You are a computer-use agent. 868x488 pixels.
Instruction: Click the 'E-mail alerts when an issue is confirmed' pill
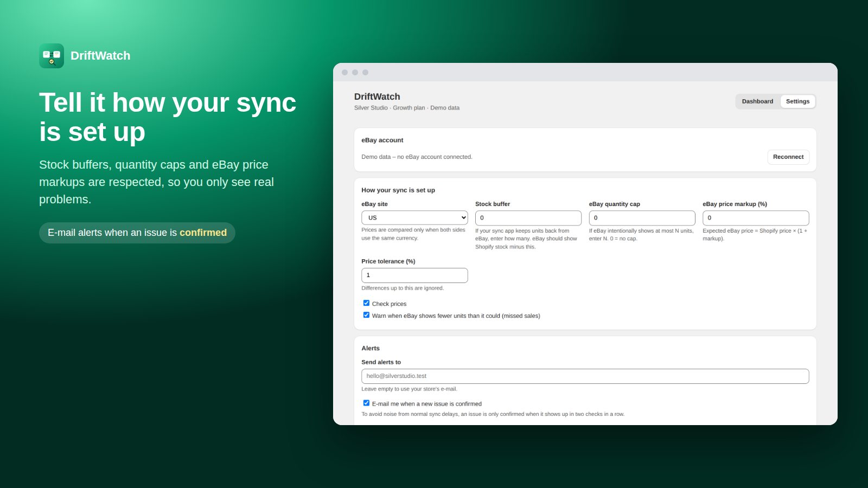(x=137, y=233)
